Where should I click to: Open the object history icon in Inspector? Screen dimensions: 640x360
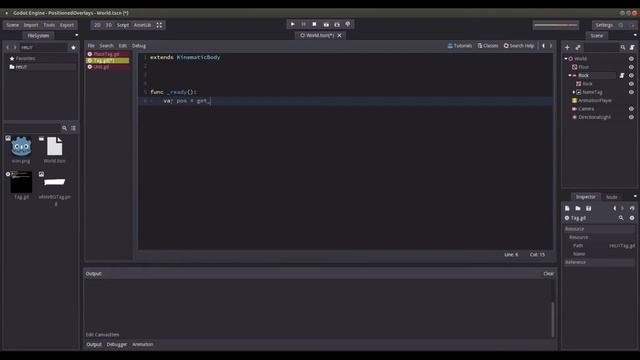tap(632, 208)
